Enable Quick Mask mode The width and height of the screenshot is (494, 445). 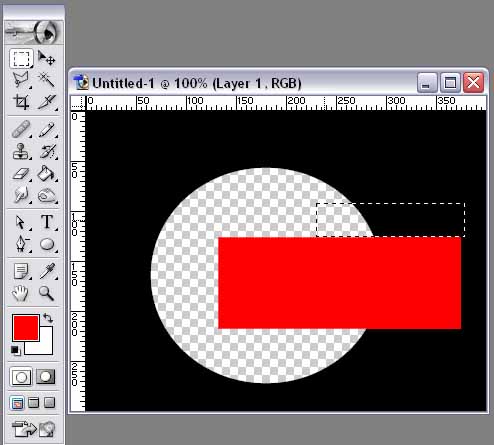point(46,376)
